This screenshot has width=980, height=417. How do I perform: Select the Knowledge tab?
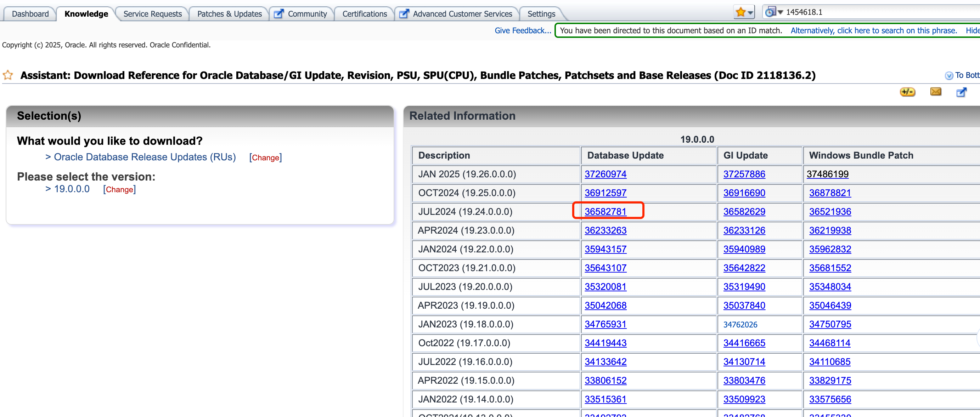click(86, 14)
